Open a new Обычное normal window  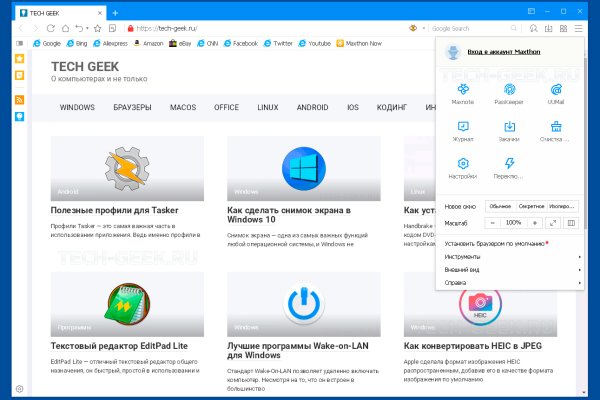pyautogui.click(x=500, y=205)
